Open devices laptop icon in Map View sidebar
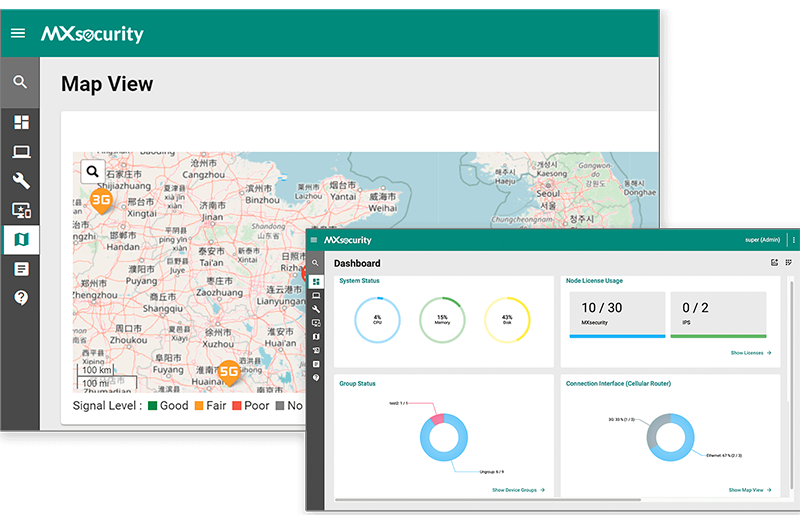This screenshot has height=524, width=800. [21, 152]
